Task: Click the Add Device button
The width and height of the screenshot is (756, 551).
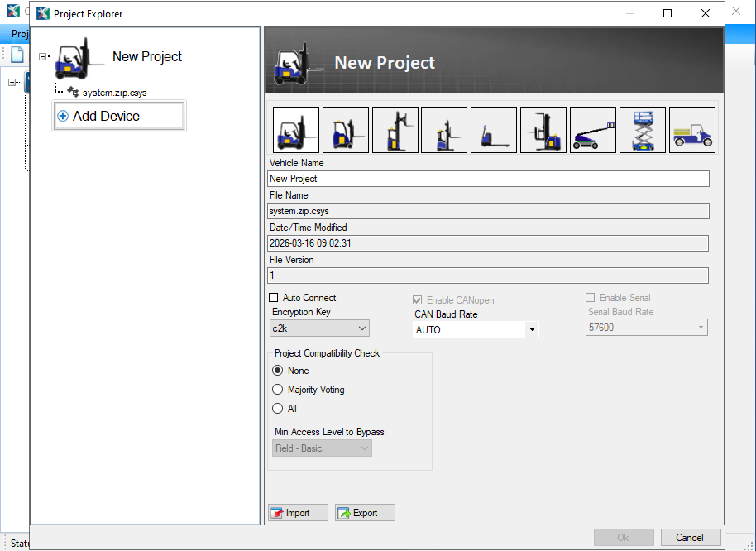Action: [118, 117]
